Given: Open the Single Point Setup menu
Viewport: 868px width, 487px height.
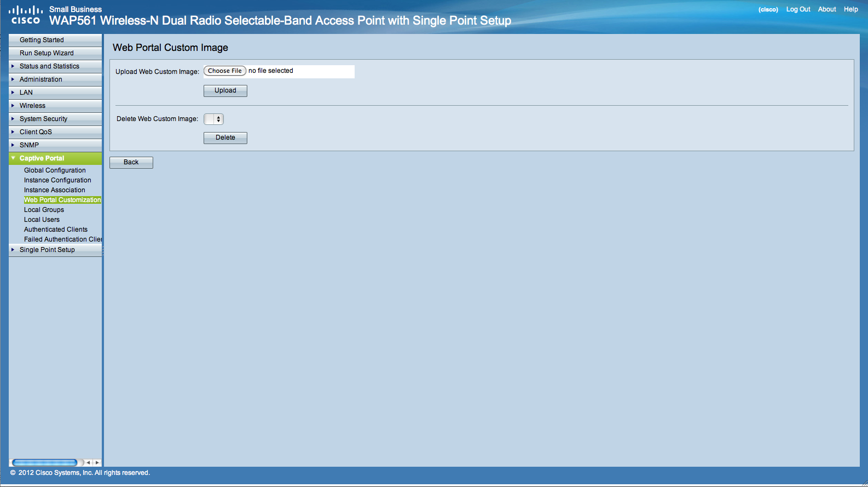Looking at the screenshot, I should click(x=55, y=250).
